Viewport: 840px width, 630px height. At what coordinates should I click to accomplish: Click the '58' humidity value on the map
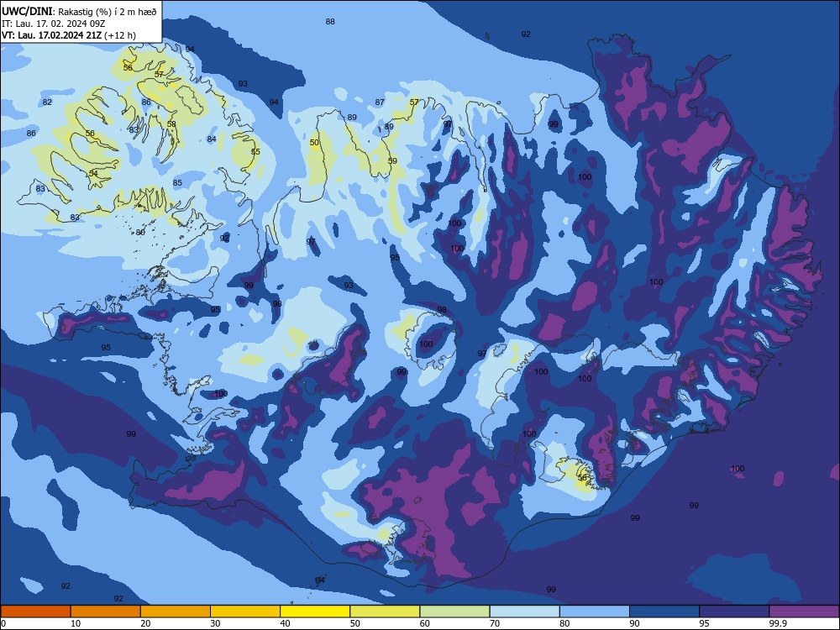pos(171,123)
